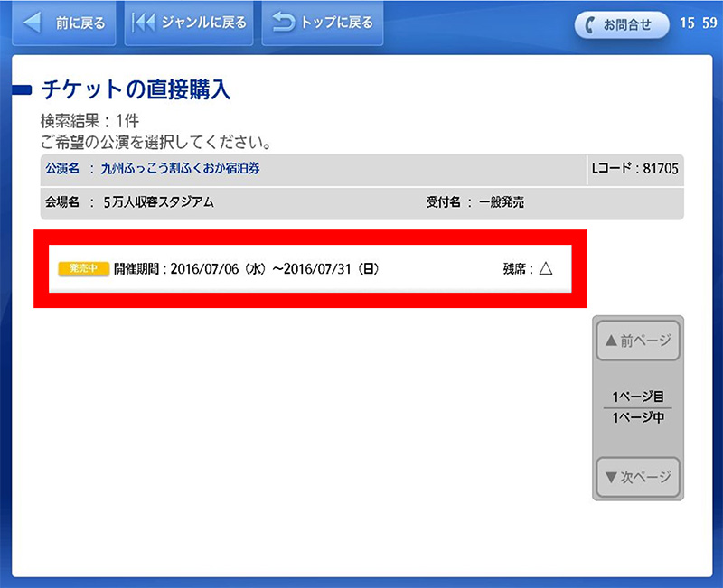
Task: Click the 1ページ目 page indicator
Action: pyautogui.click(x=638, y=397)
